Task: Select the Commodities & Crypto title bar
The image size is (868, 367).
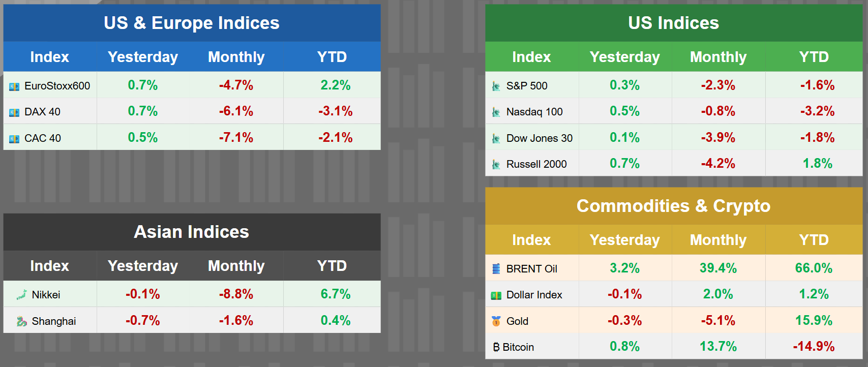Action: pos(673,206)
